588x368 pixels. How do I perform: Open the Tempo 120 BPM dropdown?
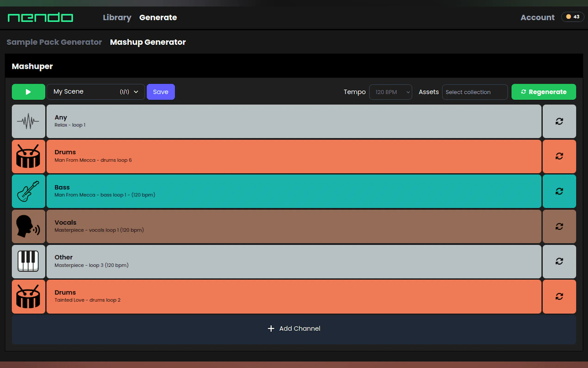390,92
